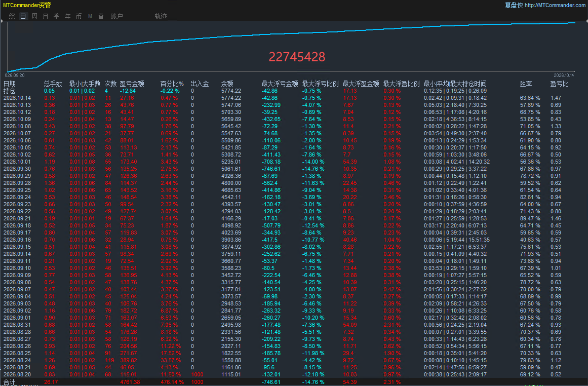
Task: Click the 最大浮亏金额 column header
Action: point(280,84)
